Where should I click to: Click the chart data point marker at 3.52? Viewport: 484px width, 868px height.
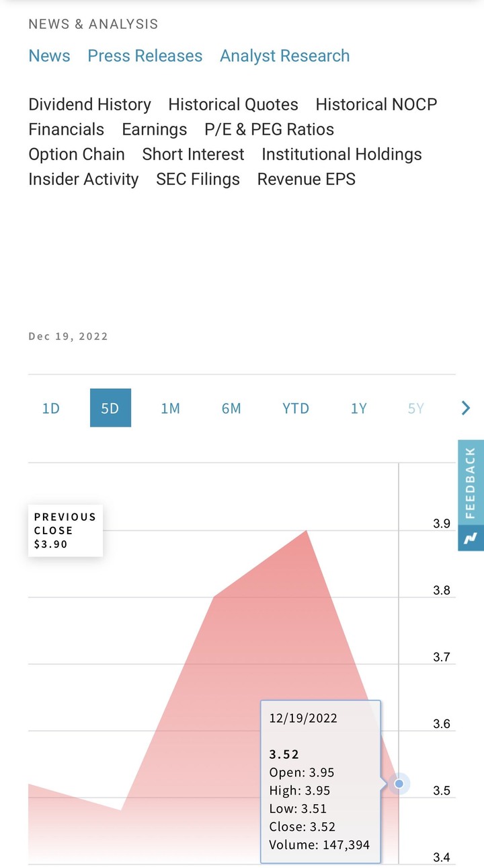coord(399,784)
